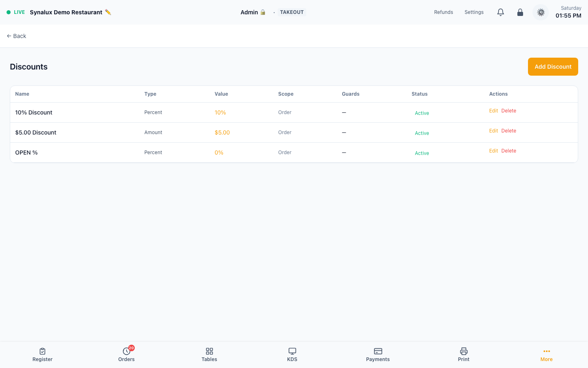This screenshot has width=588, height=368.
Task: Open Refunds from the header
Action: point(443,12)
